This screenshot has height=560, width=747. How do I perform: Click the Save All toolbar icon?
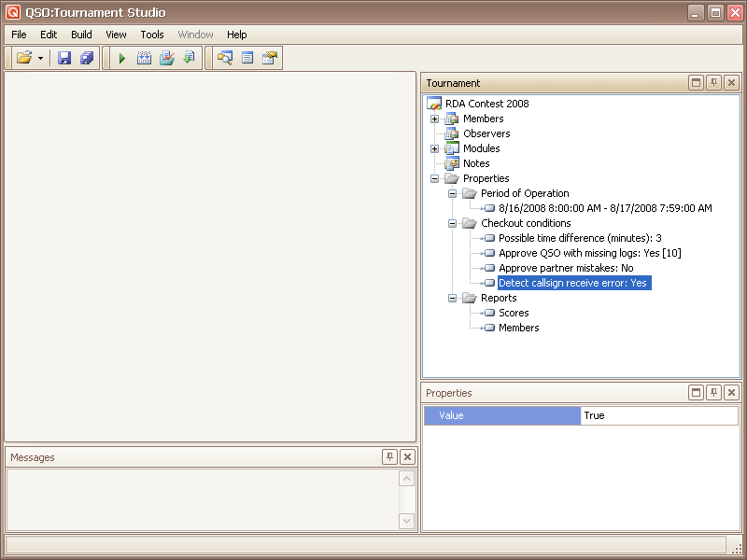(x=87, y=58)
